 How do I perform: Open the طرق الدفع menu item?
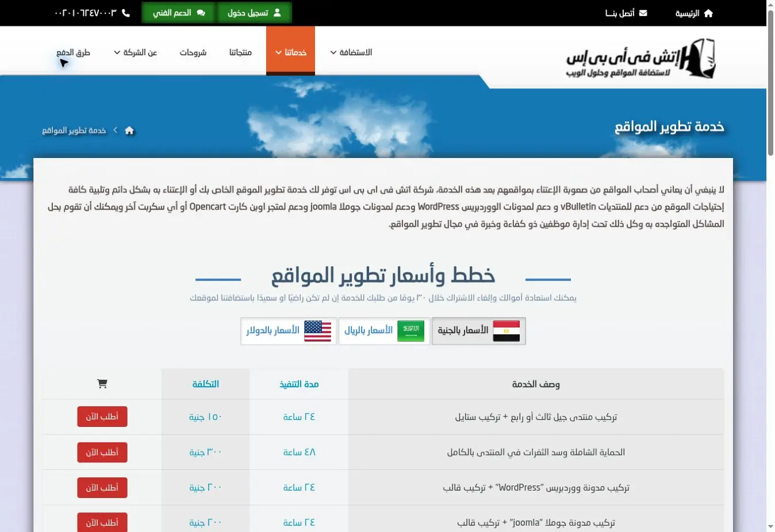[73, 52]
